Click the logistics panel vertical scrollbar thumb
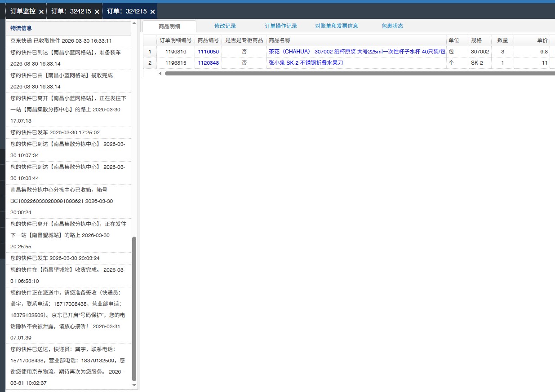The height and width of the screenshot is (392, 555). click(x=134, y=309)
